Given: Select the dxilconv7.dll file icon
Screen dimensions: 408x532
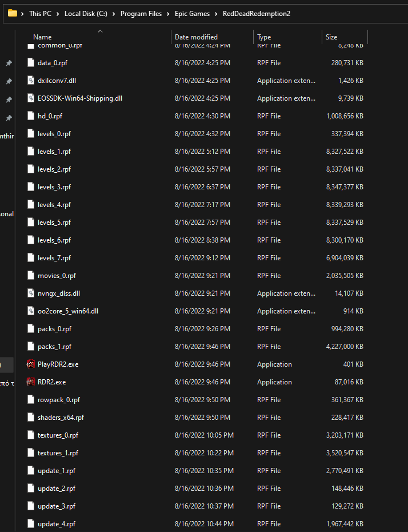Looking at the screenshot, I should pyautogui.click(x=31, y=81).
